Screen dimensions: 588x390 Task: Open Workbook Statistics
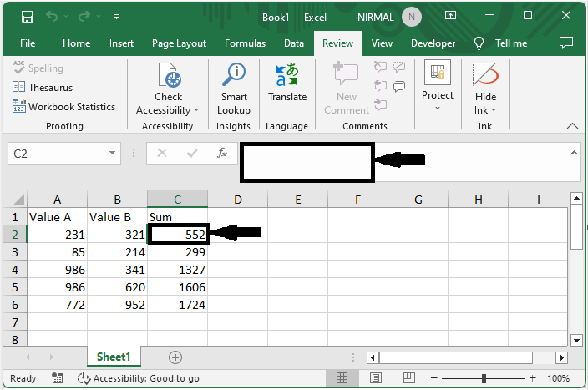coord(63,106)
